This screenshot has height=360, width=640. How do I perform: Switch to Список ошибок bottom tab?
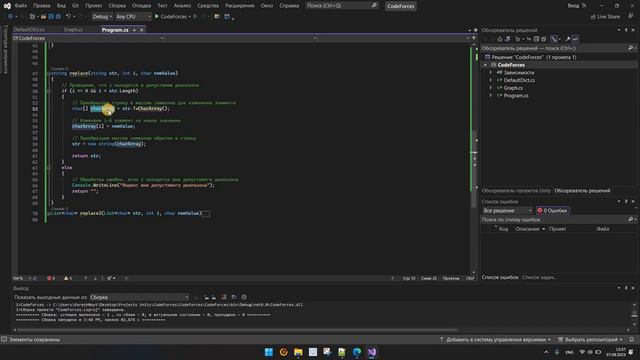click(500, 277)
